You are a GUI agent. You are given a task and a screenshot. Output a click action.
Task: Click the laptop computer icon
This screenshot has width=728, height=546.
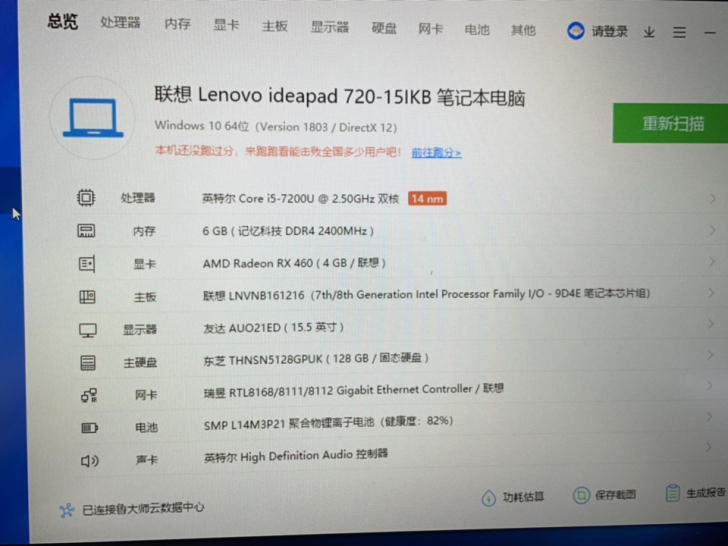(93, 118)
